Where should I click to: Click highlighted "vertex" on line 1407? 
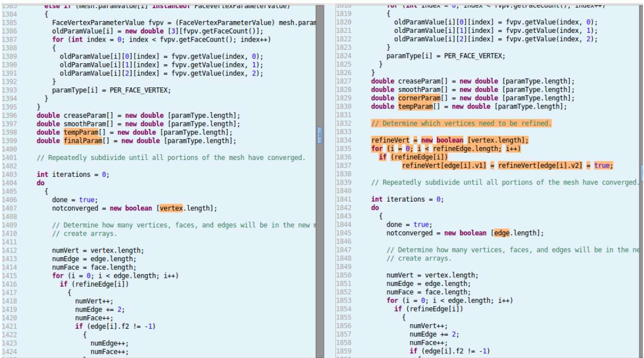point(171,208)
